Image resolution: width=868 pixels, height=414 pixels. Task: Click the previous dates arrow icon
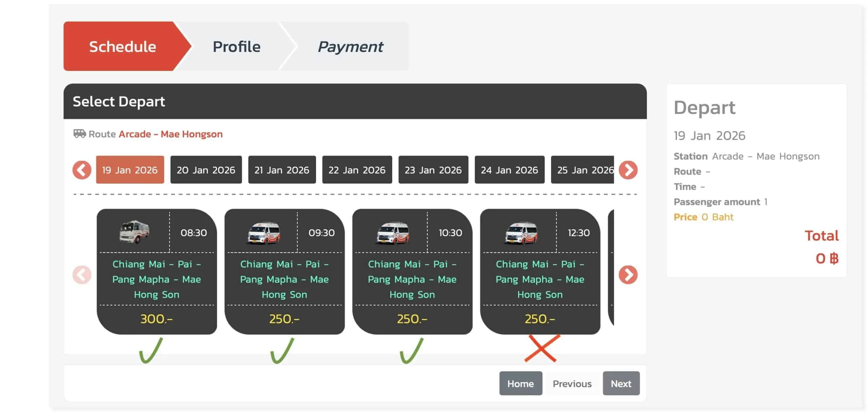[x=82, y=170]
